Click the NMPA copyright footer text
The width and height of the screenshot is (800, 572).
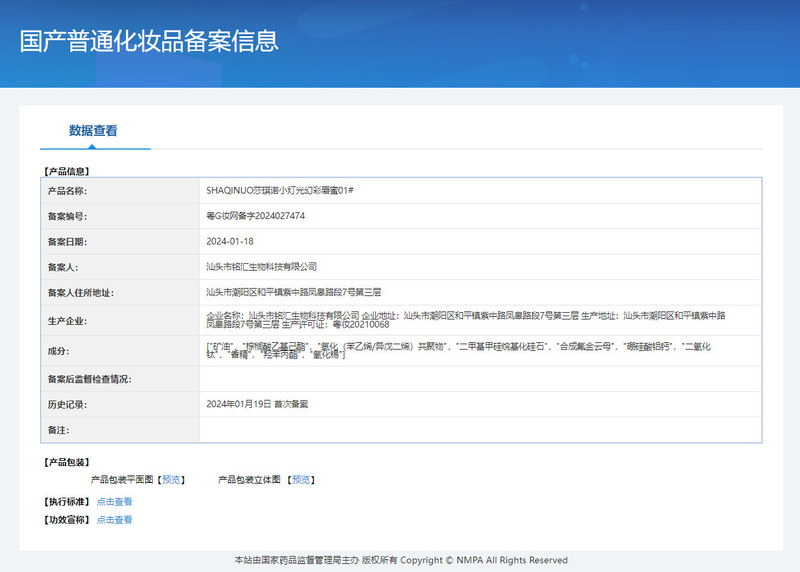click(401, 560)
